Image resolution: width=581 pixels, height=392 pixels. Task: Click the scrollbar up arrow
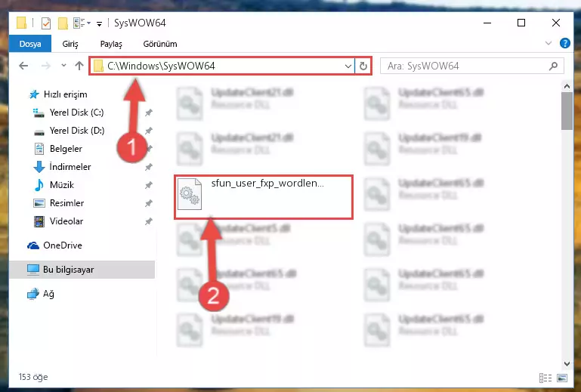tap(567, 86)
